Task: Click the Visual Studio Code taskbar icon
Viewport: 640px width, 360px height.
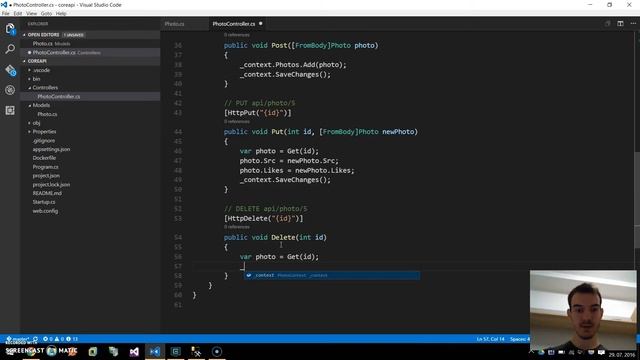Action: (155, 351)
